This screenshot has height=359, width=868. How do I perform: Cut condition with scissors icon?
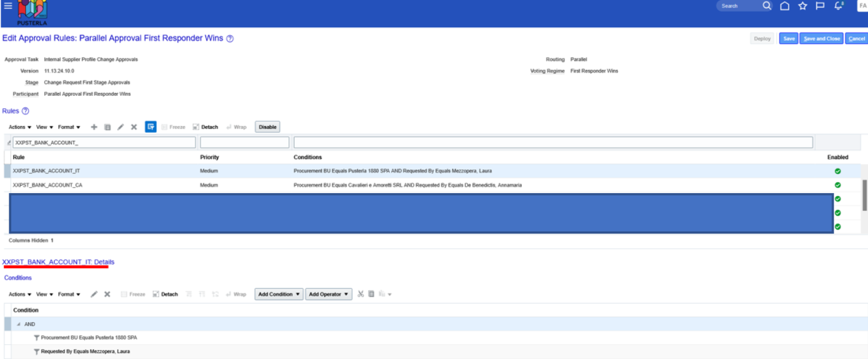(361, 294)
